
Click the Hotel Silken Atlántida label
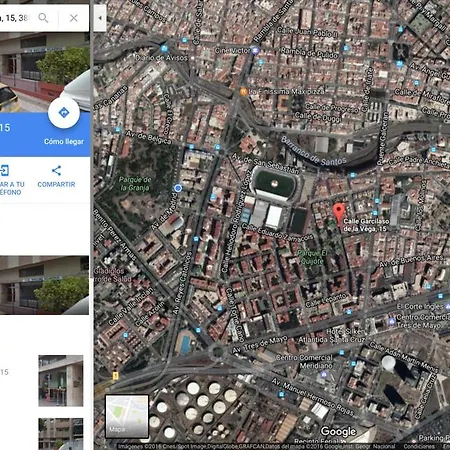click(x=332, y=336)
